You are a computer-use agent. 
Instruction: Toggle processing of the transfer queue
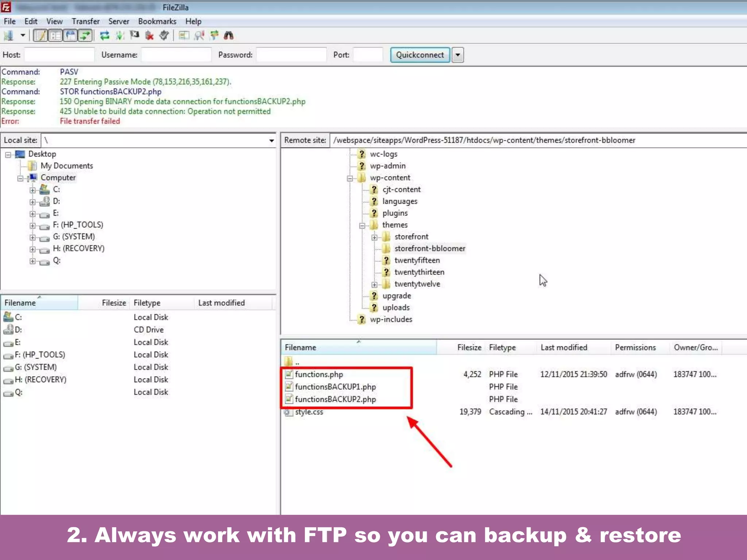tap(120, 35)
